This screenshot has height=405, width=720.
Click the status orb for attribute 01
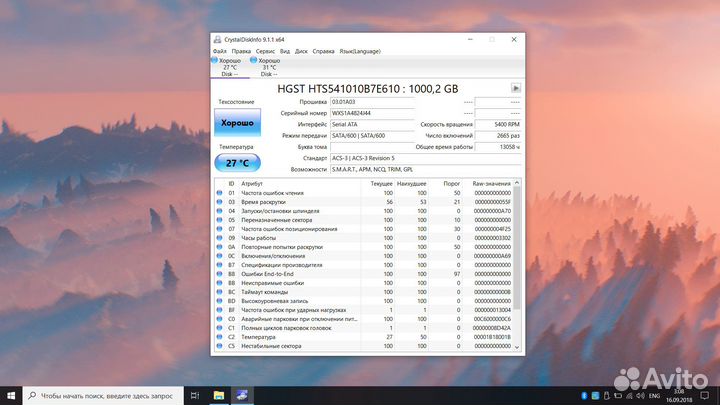pos(219,193)
